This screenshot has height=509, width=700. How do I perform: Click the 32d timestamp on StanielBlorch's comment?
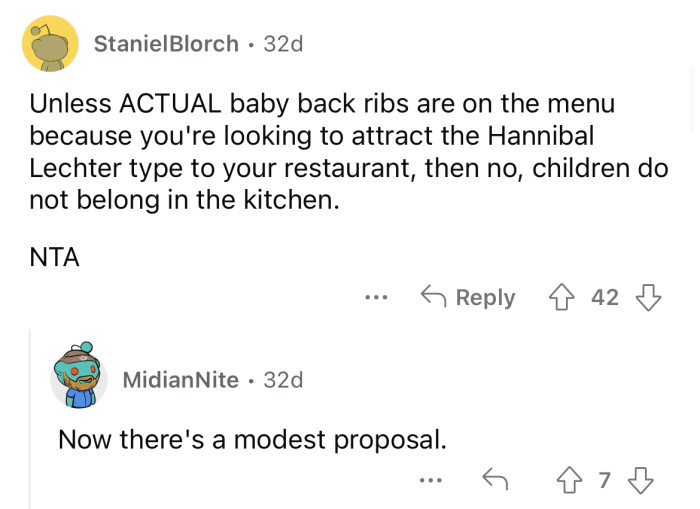coord(283,44)
